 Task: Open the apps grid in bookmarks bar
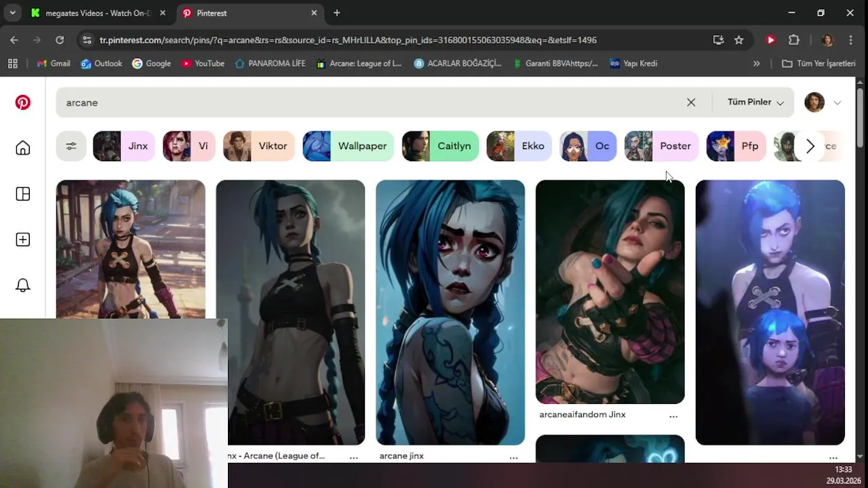[x=12, y=63]
